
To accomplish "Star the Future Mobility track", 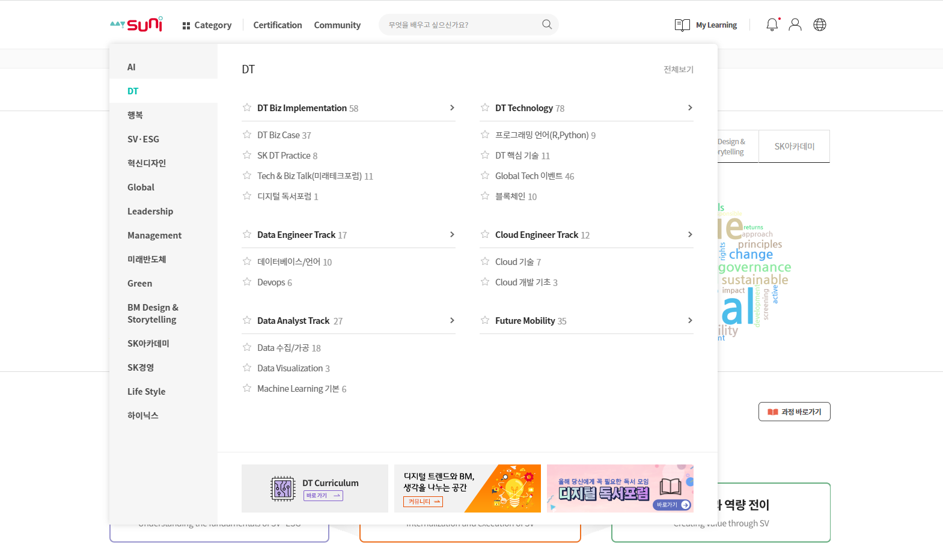I will click(x=485, y=320).
